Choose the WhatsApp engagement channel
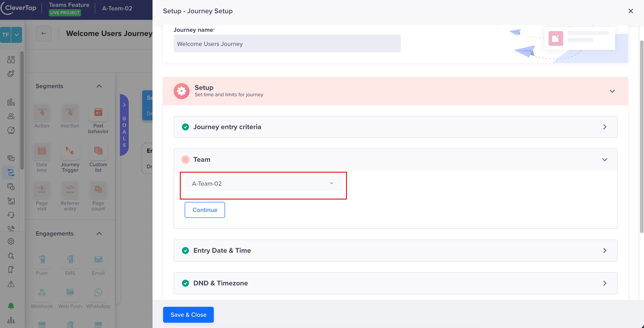This screenshot has height=328, width=644. tap(98, 293)
